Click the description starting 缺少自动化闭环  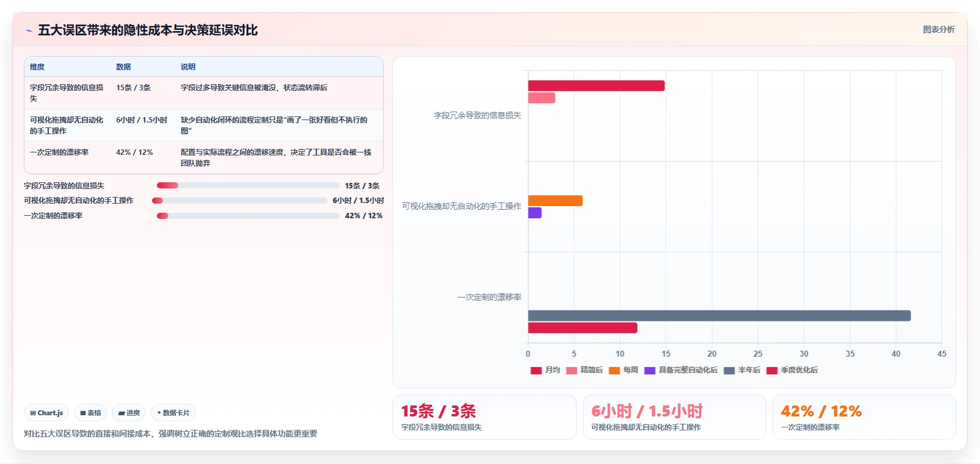[275, 126]
